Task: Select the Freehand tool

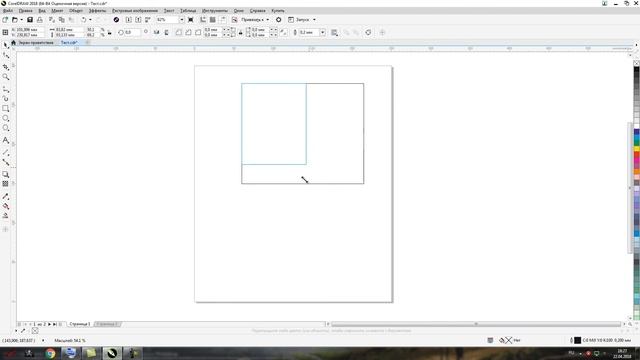Action: pyautogui.click(x=6, y=89)
